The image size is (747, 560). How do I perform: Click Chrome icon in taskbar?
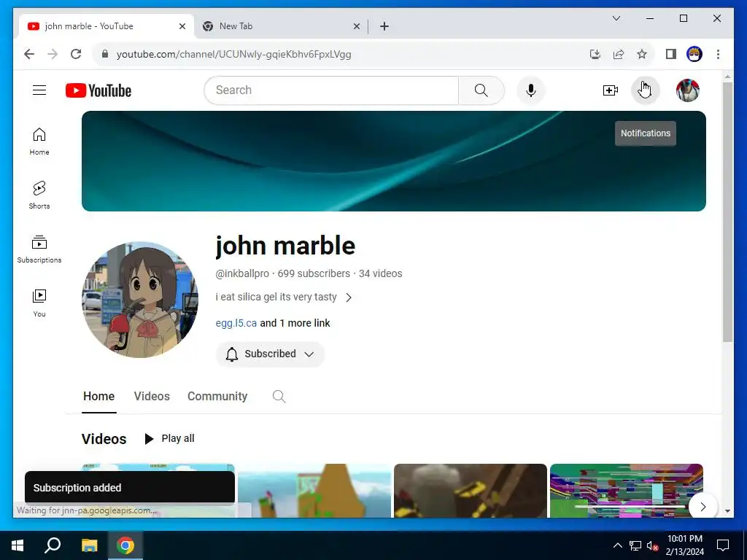[125, 545]
